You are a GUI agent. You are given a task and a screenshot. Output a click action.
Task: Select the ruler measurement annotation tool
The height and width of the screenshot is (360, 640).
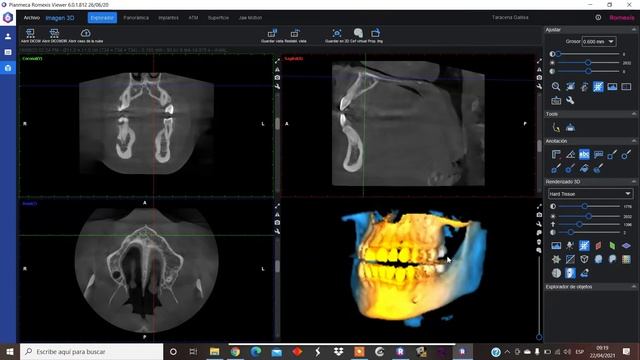556,154
